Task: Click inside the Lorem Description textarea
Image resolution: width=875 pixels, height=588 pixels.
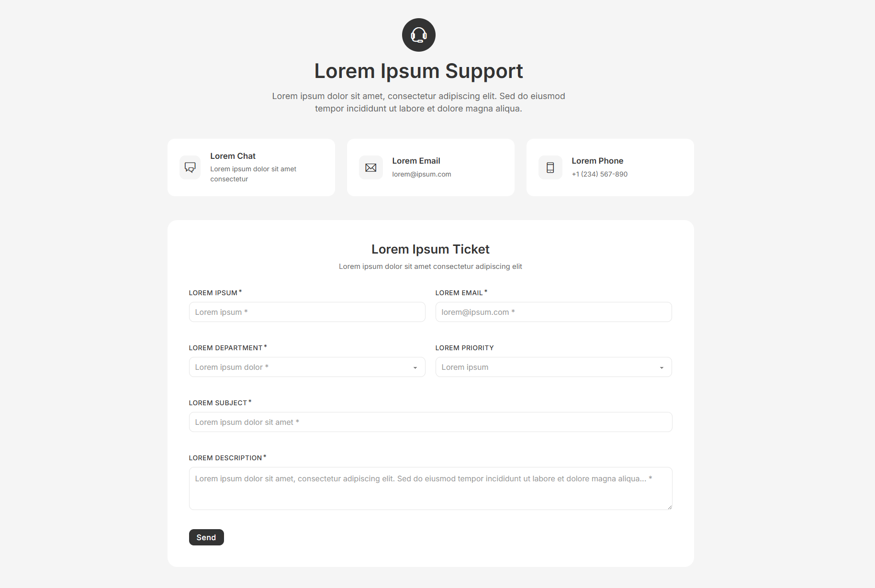Action: click(430, 493)
